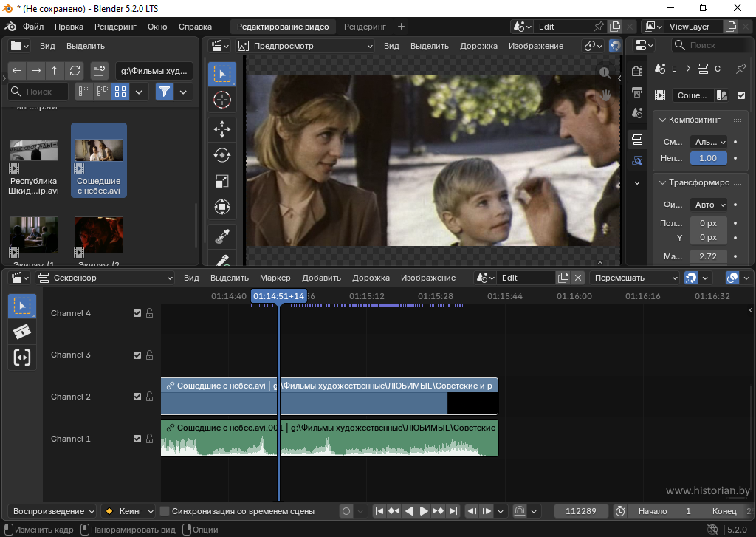Screen dimensions: 756x537
Task: Click the zoom magnifier gizmo in preview
Action: point(605,73)
